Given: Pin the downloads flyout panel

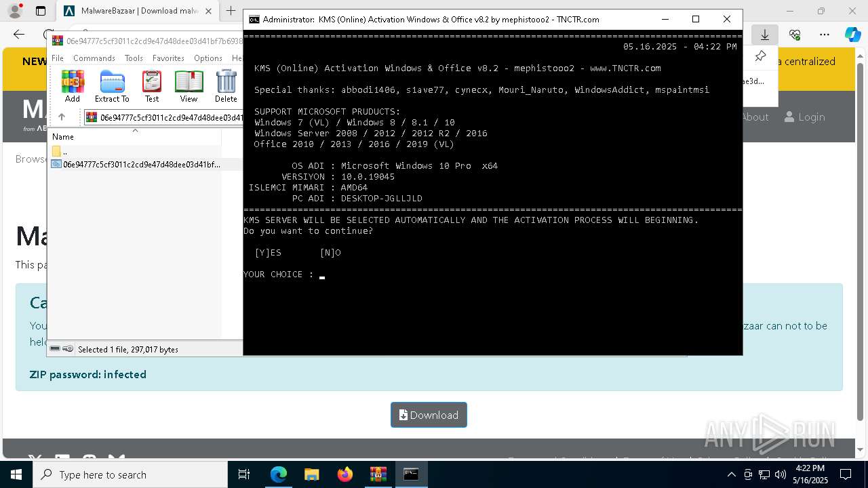Looking at the screenshot, I should pyautogui.click(x=760, y=56).
